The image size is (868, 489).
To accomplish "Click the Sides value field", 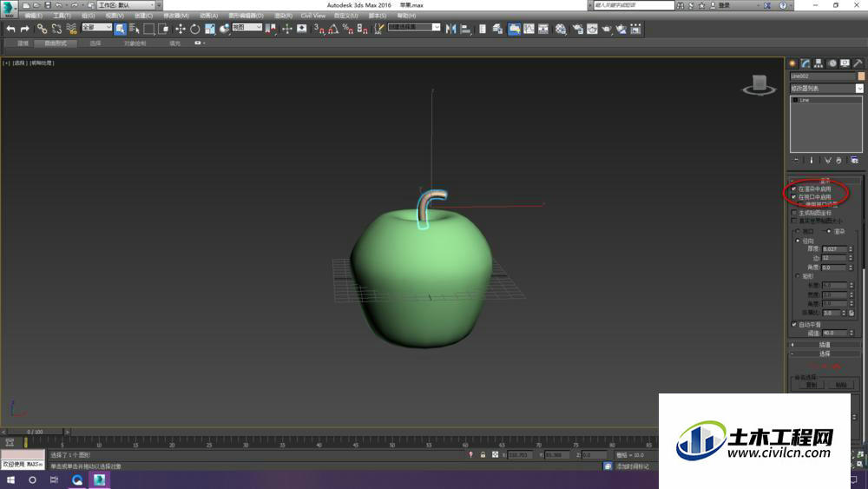I will [x=835, y=258].
